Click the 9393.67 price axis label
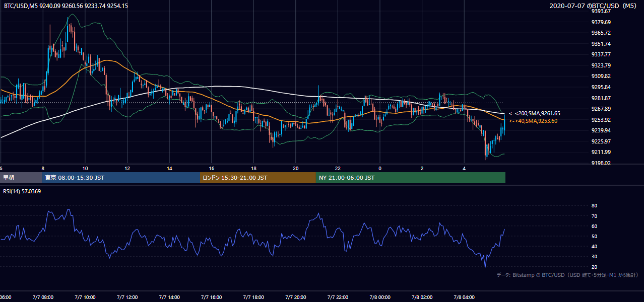 click(601, 11)
